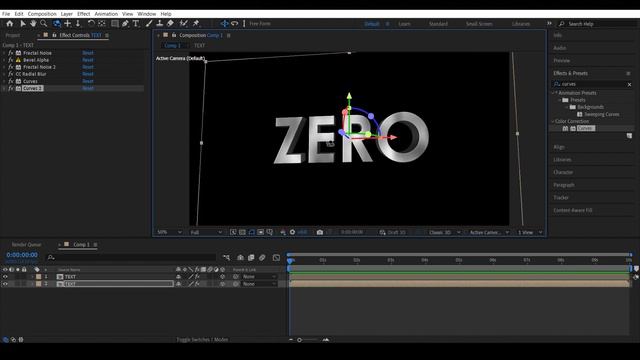Click the local axis mode icon
640x360 pixels.
point(224,24)
